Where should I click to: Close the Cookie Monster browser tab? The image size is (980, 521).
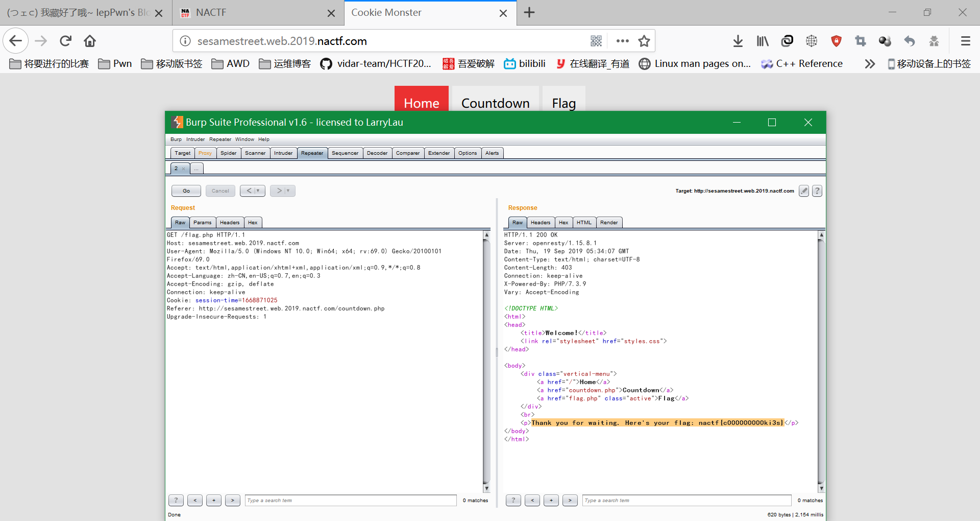503,13
